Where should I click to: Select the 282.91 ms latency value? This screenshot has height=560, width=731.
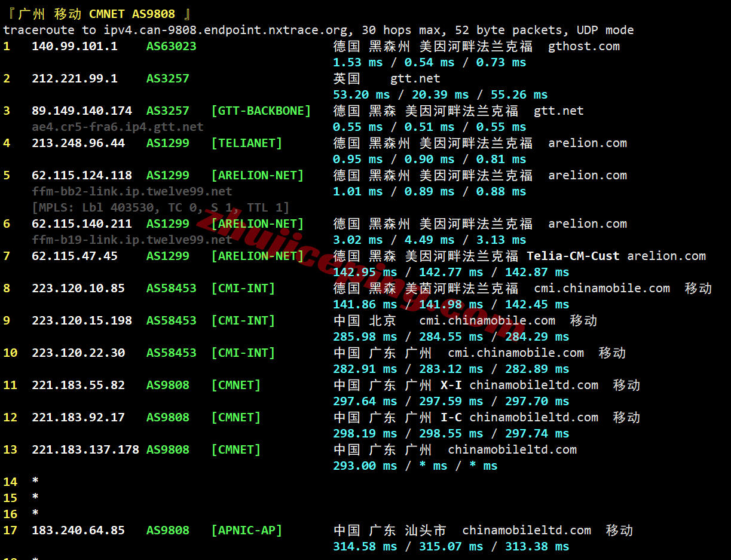pyautogui.click(x=365, y=369)
